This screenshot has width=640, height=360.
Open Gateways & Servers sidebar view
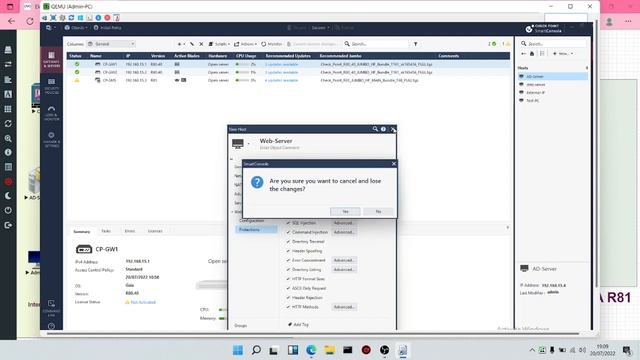[51, 60]
